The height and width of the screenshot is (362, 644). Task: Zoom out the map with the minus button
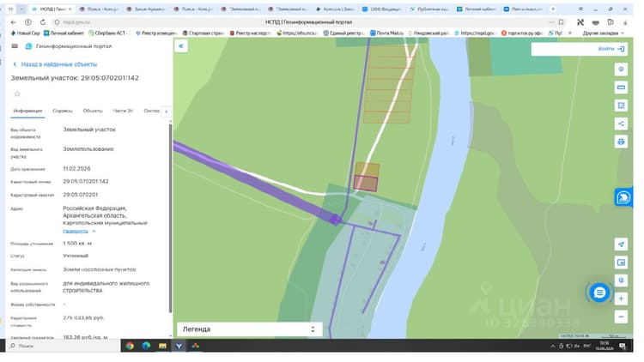pyautogui.click(x=621, y=317)
